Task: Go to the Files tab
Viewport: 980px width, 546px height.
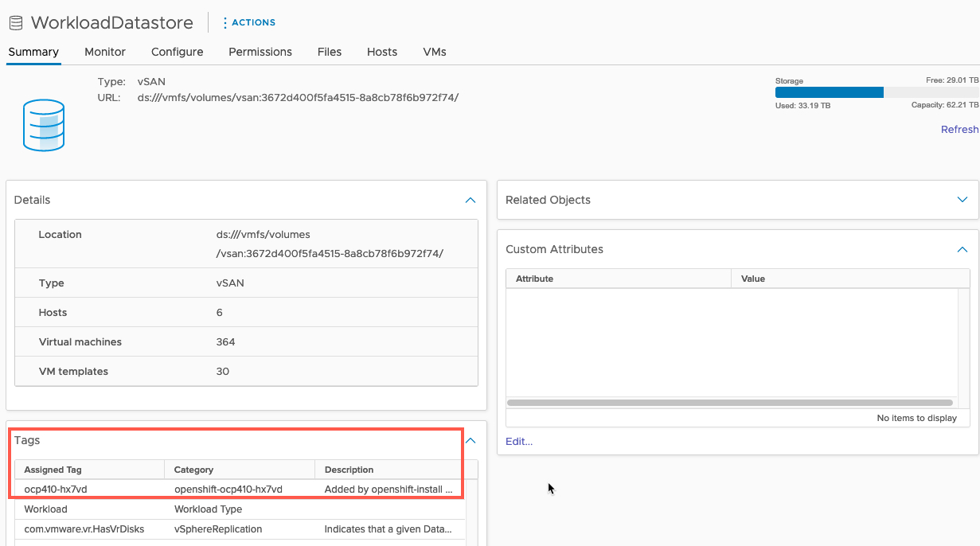Action: click(330, 52)
